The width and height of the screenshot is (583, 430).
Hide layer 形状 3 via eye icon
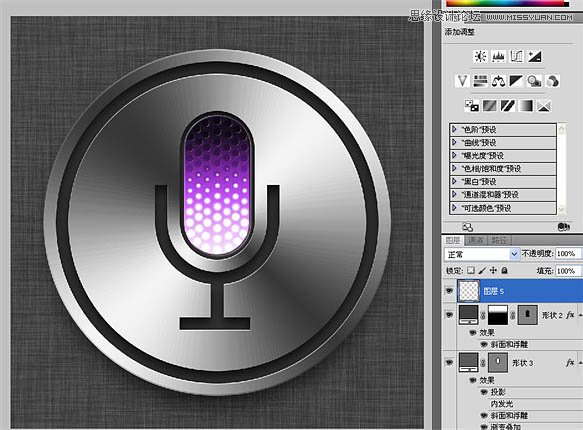coord(450,362)
